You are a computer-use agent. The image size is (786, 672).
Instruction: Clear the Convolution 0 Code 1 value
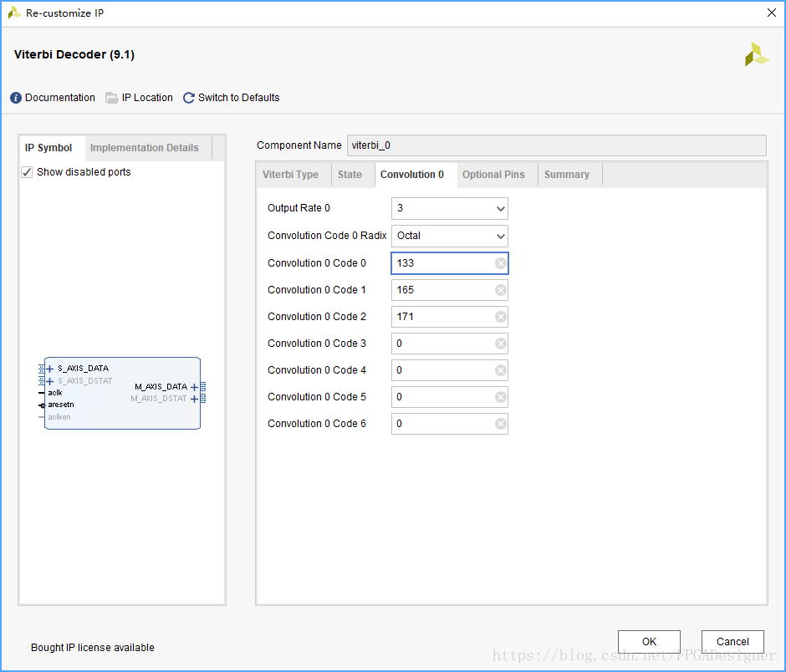tap(500, 290)
